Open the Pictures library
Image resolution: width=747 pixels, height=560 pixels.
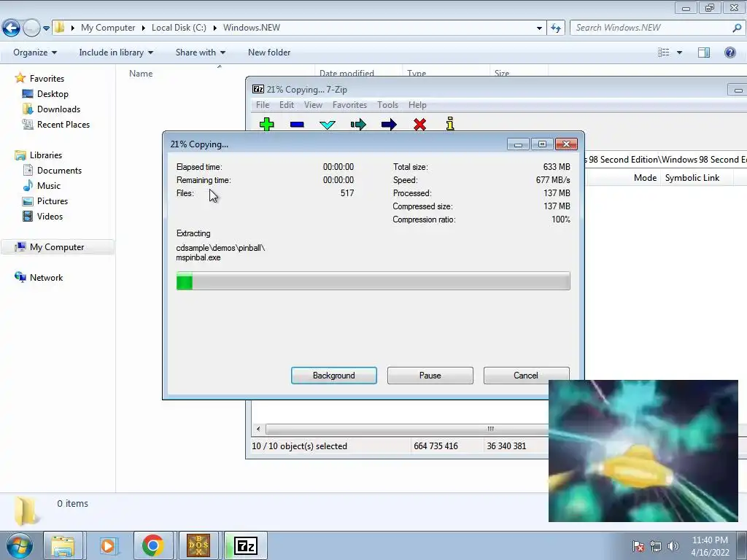(x=53, y=201)
